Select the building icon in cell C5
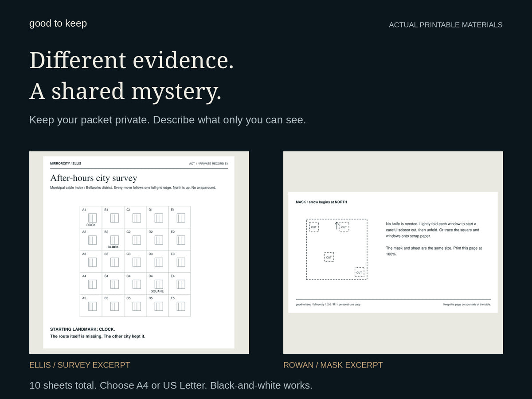 [137, 306]
